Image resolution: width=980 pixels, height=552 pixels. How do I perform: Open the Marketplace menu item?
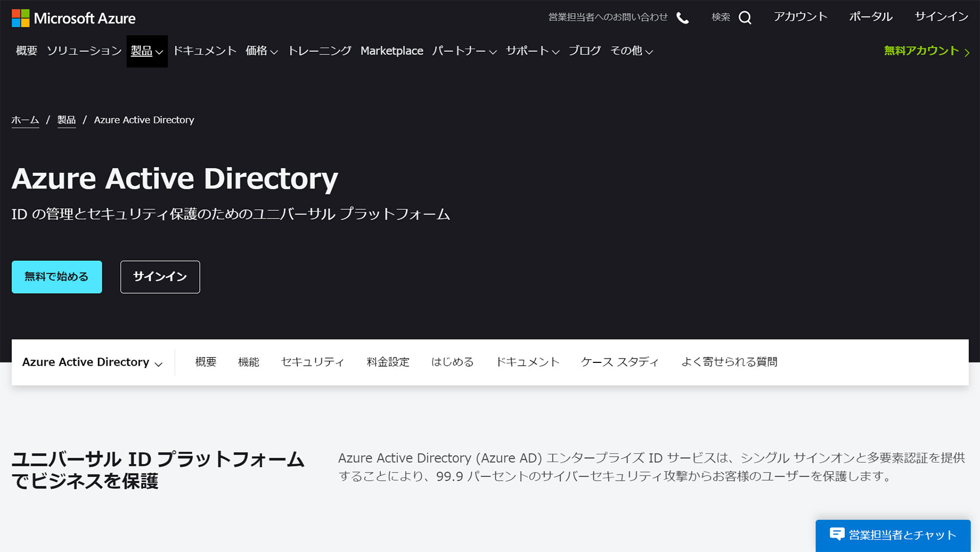(x=392, y=51)
